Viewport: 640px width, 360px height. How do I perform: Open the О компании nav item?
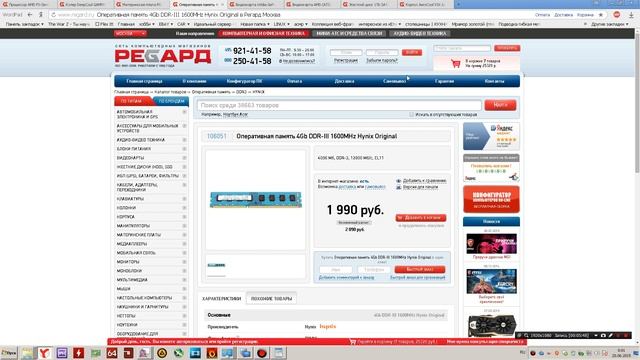194,81
